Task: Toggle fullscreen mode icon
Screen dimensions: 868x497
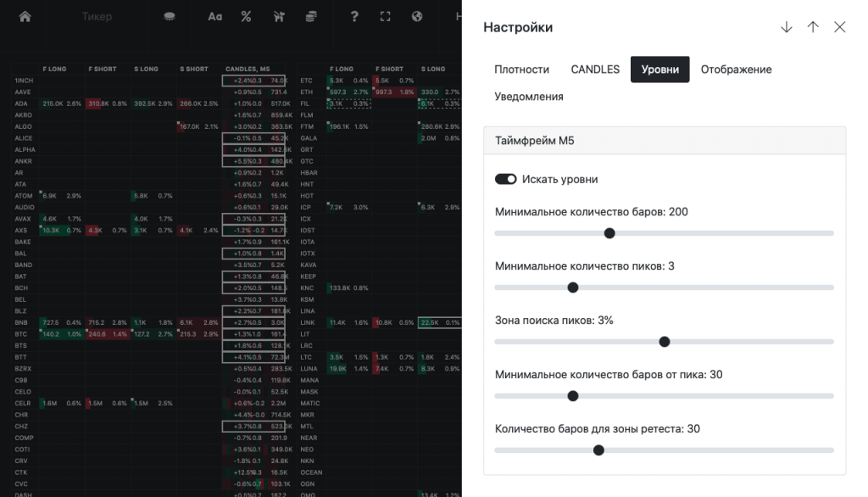Action: 386,16
